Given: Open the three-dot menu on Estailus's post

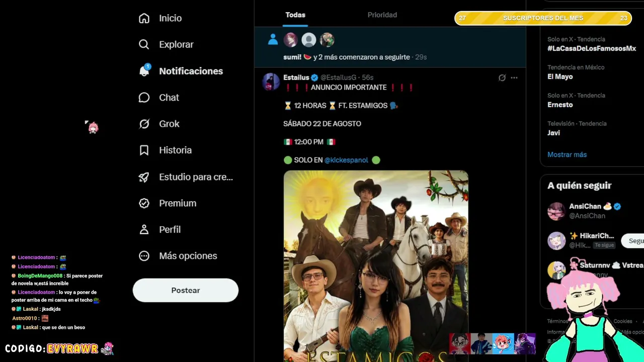Looking at the screenshot, I should click(514, 78).
